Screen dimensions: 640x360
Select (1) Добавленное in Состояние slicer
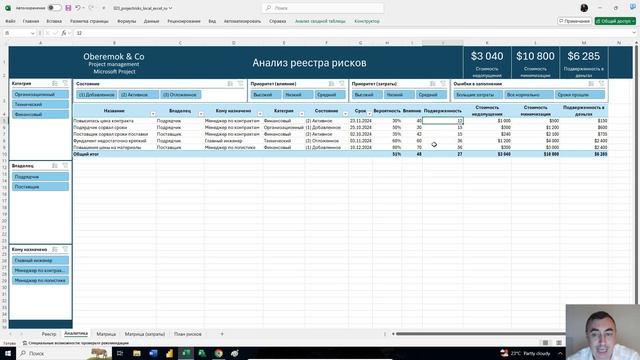point(96,95)
